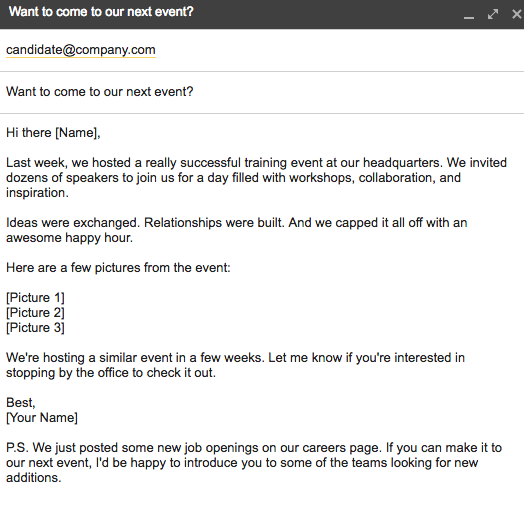Minimize the compose window
This screenshot has height=522, width=524.
[x=469, y=15]
